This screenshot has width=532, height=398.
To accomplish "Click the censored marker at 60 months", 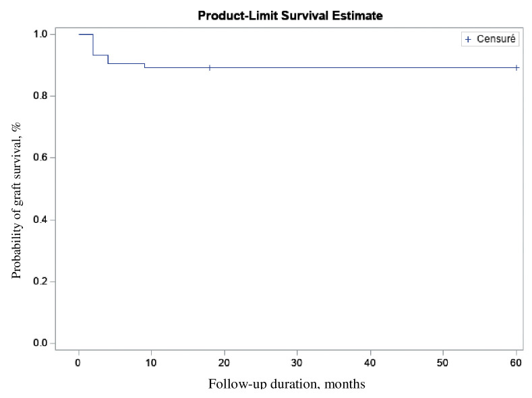I will [516, 67].
